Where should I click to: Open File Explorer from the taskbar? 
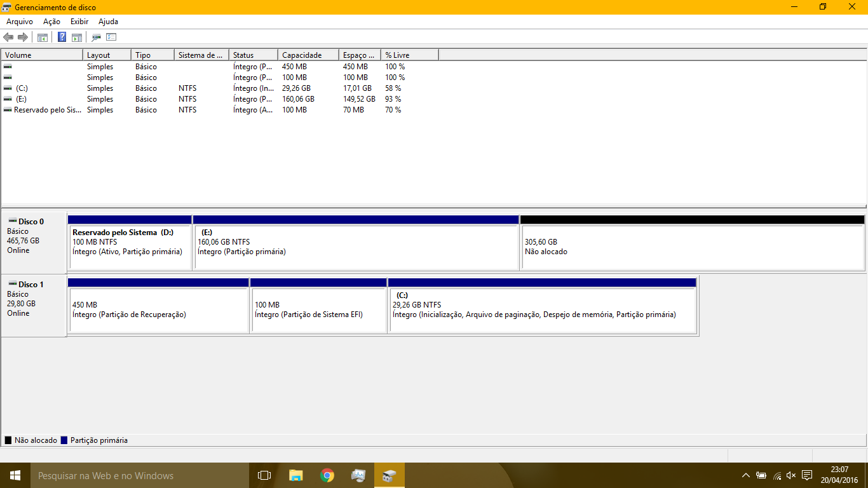tap(295, 475)
